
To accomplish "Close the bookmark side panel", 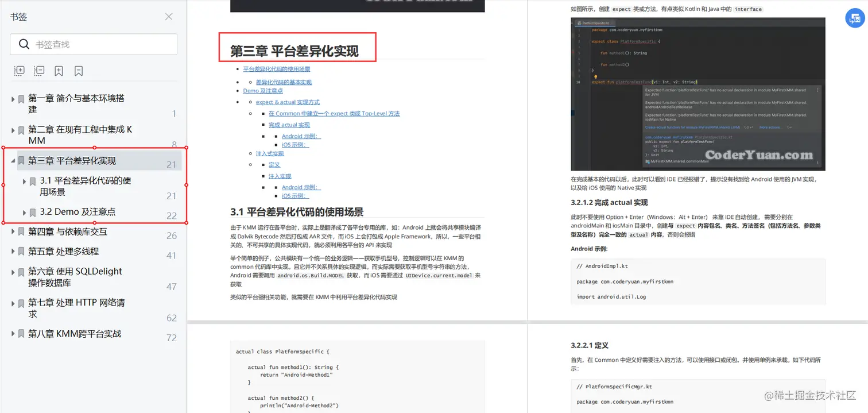I will [168, 17].
